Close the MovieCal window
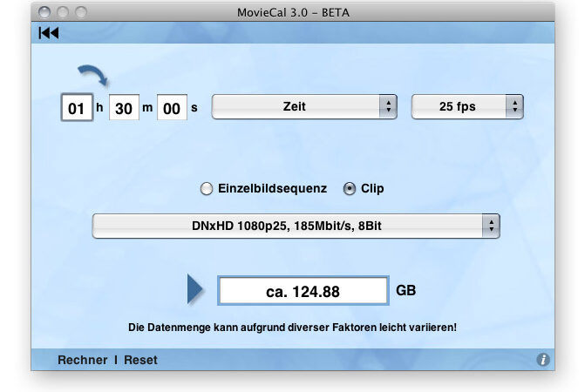Viewport: 585px width, 392px height. click(45, 12)
